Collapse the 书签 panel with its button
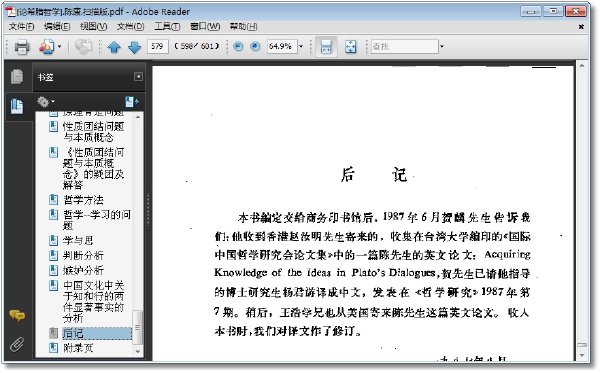600x373 pixels. [138, 77]
